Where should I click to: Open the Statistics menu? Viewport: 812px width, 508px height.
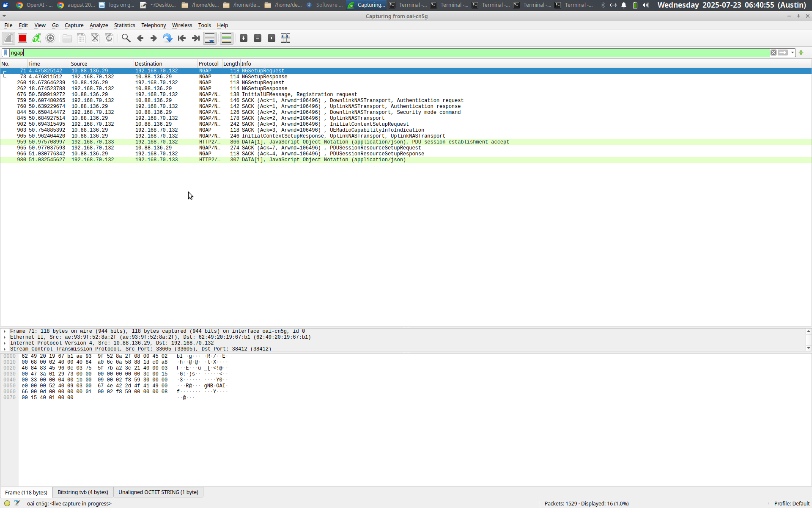click(x=124, y=25)
